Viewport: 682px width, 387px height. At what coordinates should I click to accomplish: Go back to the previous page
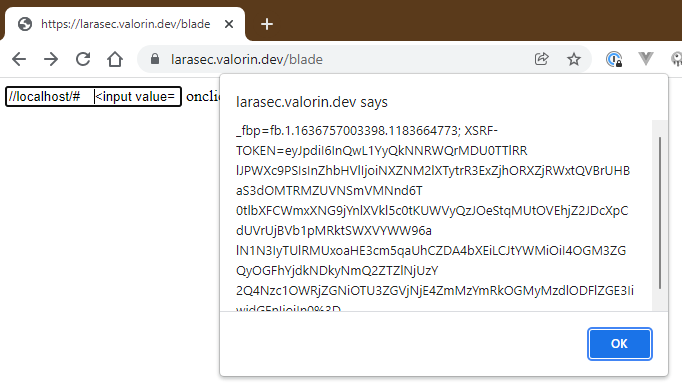pos(19,59)
